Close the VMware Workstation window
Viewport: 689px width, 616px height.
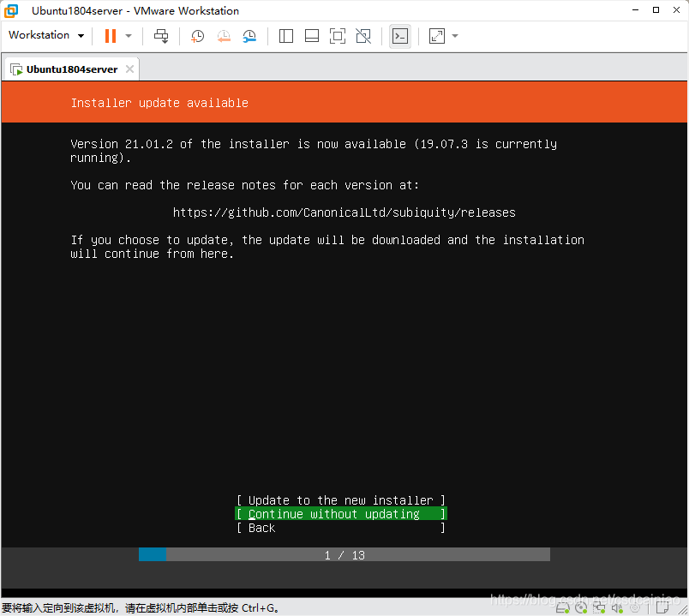(x=677, y=10)
